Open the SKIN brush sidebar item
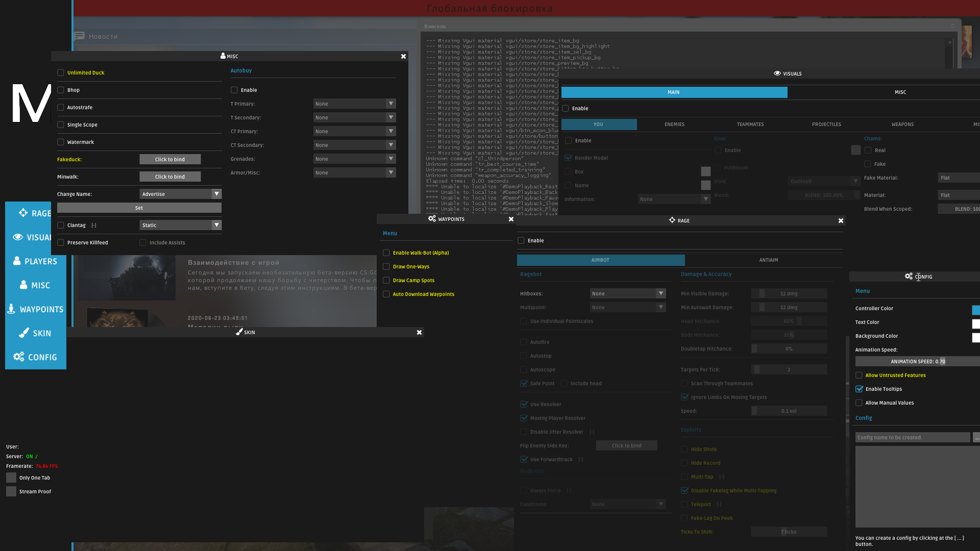The width and height of the screenshot is (980, 551). click(35, 333)
